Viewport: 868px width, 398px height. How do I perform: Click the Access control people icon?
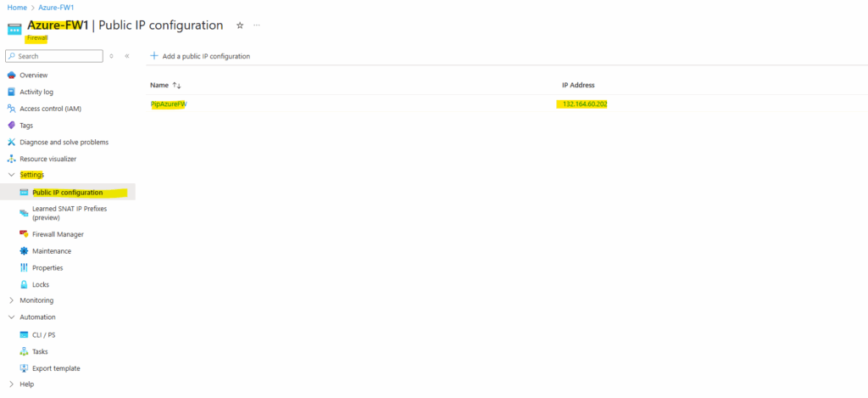12,109
